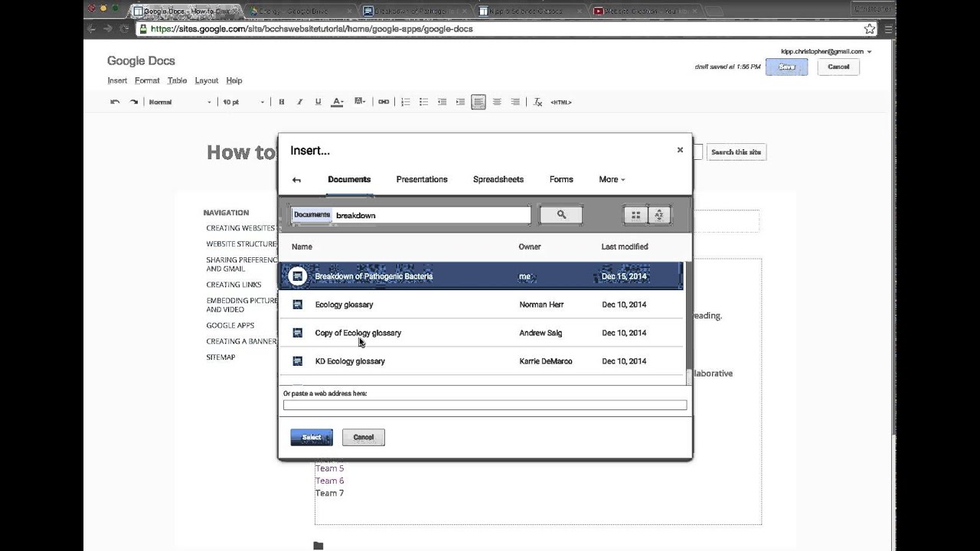
Task: Sort by the Owner column header
Action: (x=530, y=246)
